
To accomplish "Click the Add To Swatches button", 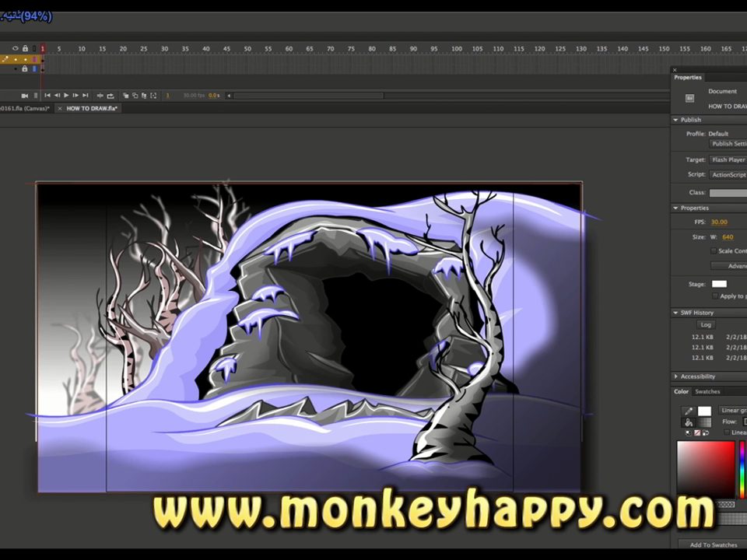I will (x=713, y=545).
